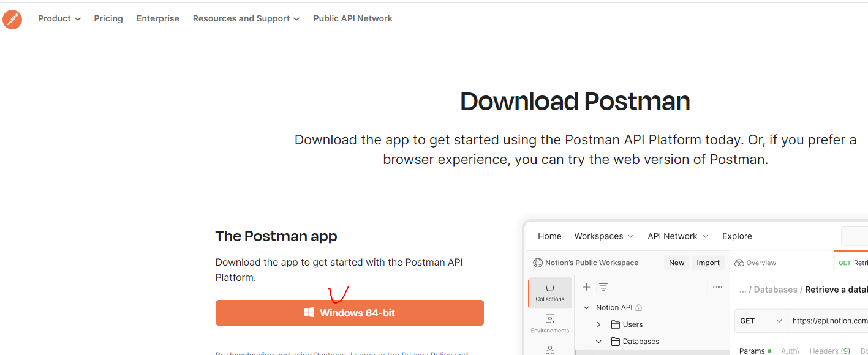Click the leading ellipsis in the breadcrumb

coord(743,290)
